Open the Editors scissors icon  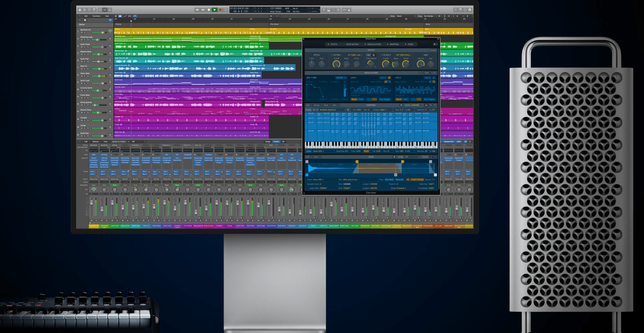point(109,10)
